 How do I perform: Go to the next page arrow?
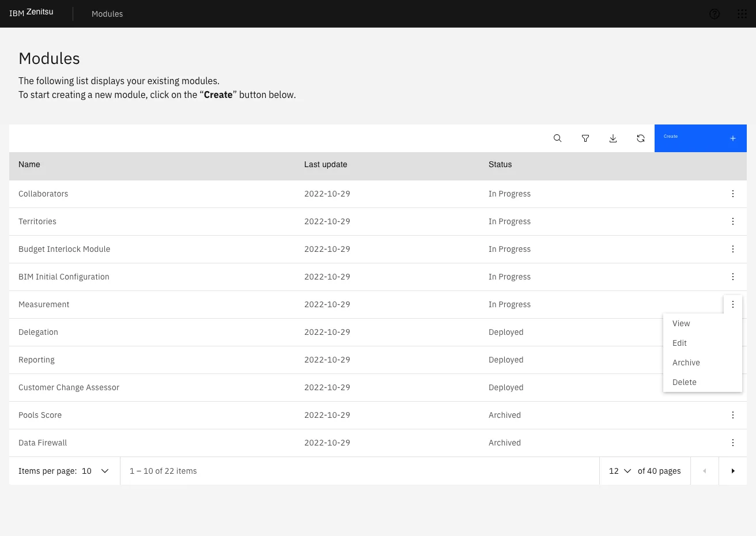coord(732,471)
